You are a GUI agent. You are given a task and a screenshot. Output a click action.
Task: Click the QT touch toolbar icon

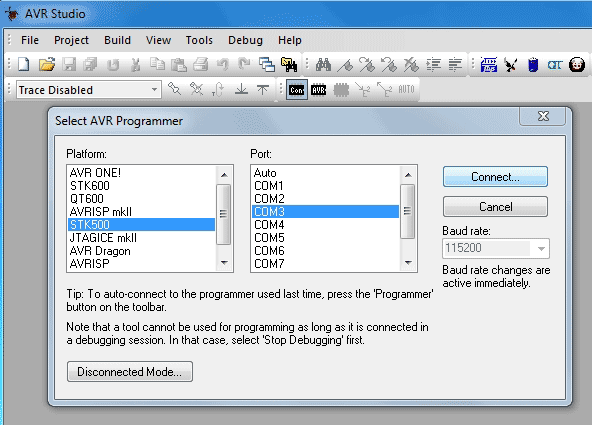(x=555, y=65)
